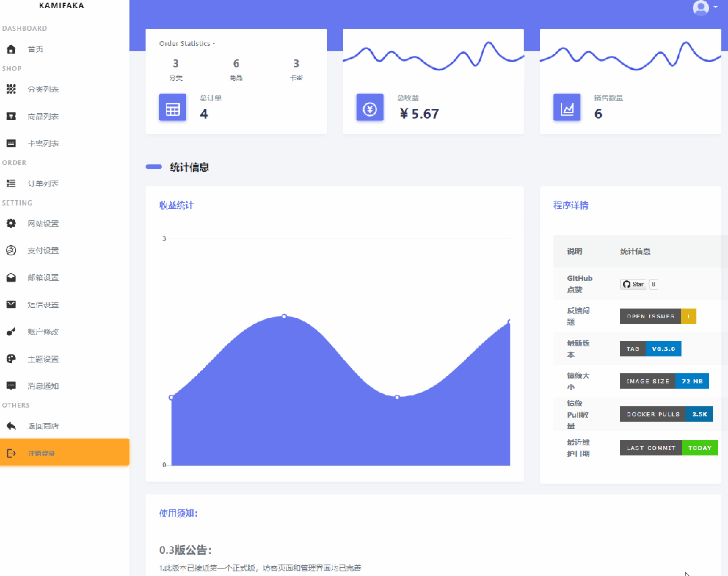The width and height of the screenshot is (728, 576).
Task: Click the 统计信息 section heading
Action: coord(189,167)
